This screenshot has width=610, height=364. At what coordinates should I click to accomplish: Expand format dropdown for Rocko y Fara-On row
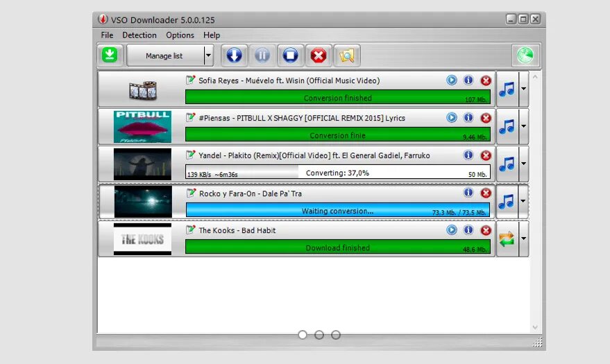point(524,201)
